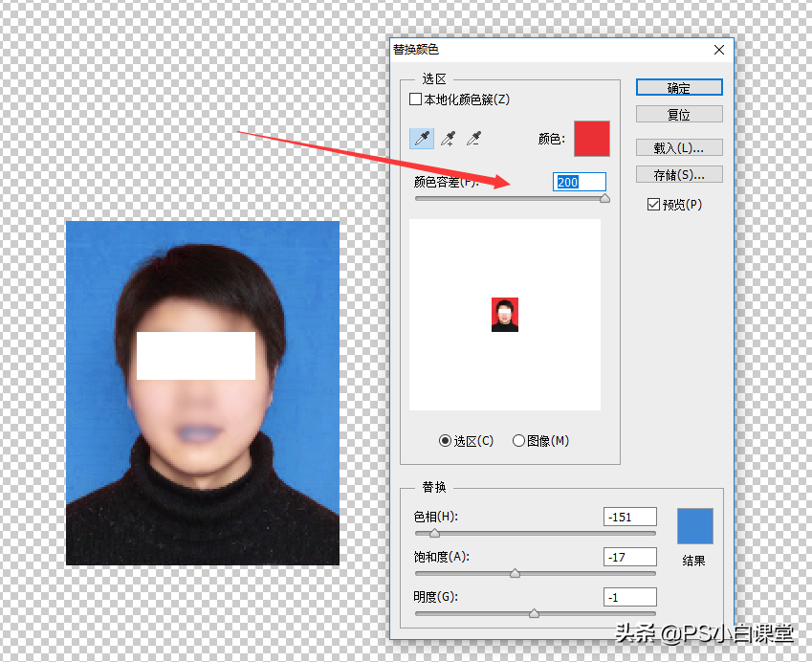
Task: Click the selection preview thumbnail in dialog
Action: [x=505, y=315]
